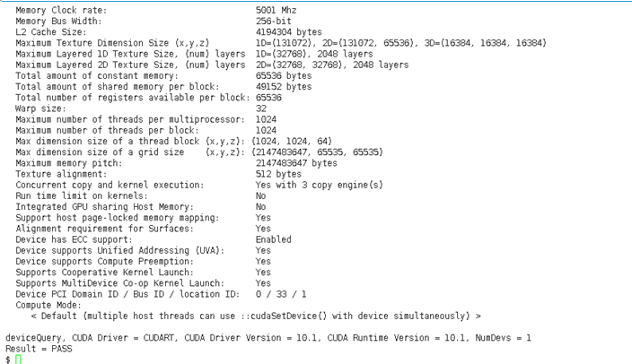Click the 'Result = PASS' output line

39,348
